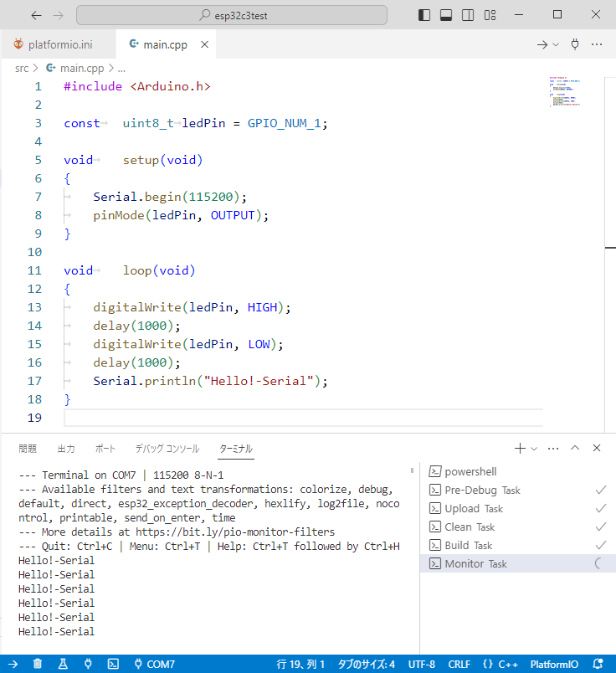The image size is (616, 673).
Task: Select the Upload Task terminal
Action: click(518, 509)
